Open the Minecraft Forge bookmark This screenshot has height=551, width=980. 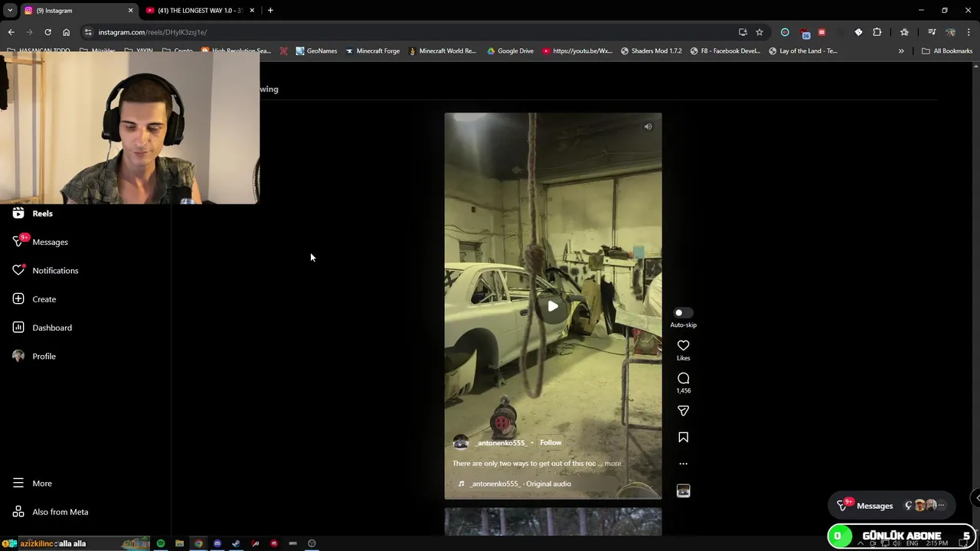tap(372, 51)
